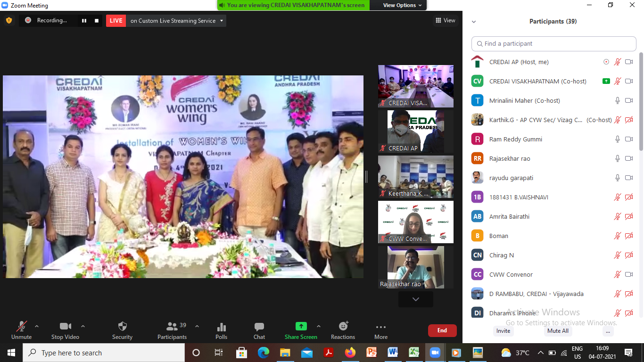Open the Chat panel

pos(259,330)
